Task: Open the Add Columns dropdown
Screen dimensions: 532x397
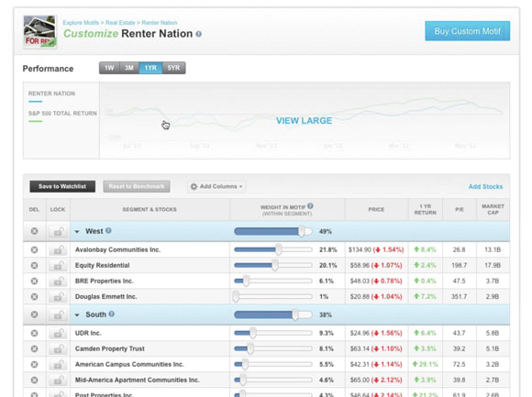Action: (x=216, y=186)
